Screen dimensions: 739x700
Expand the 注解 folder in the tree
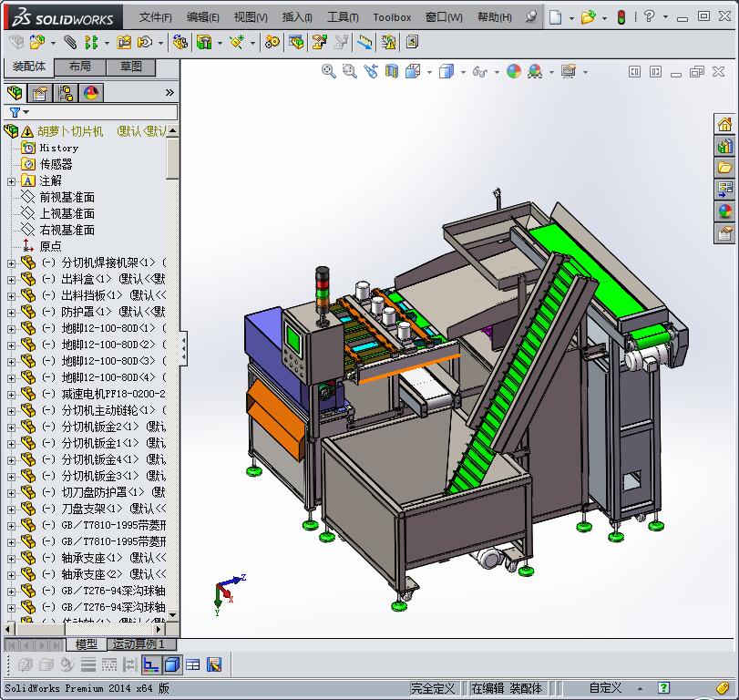click(11, 180)
